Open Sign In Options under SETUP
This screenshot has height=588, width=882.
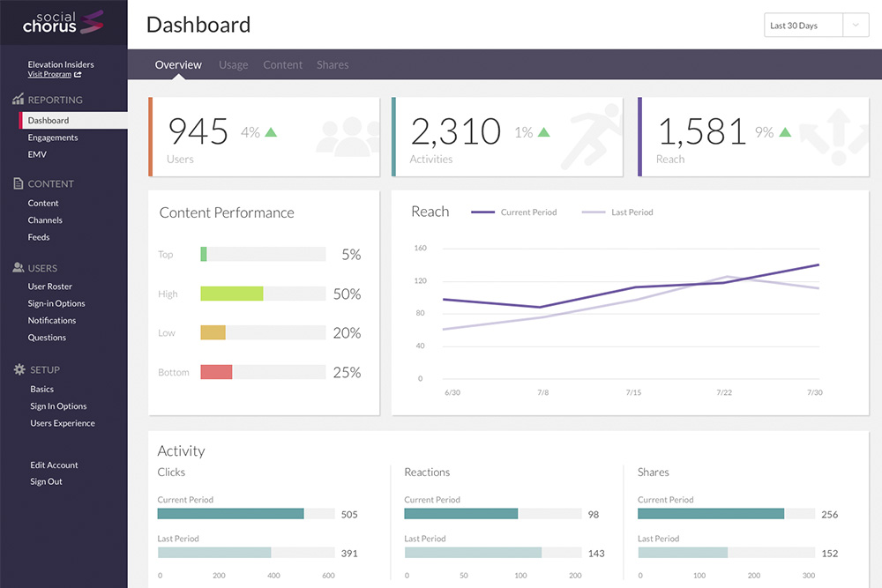[58, 406]
